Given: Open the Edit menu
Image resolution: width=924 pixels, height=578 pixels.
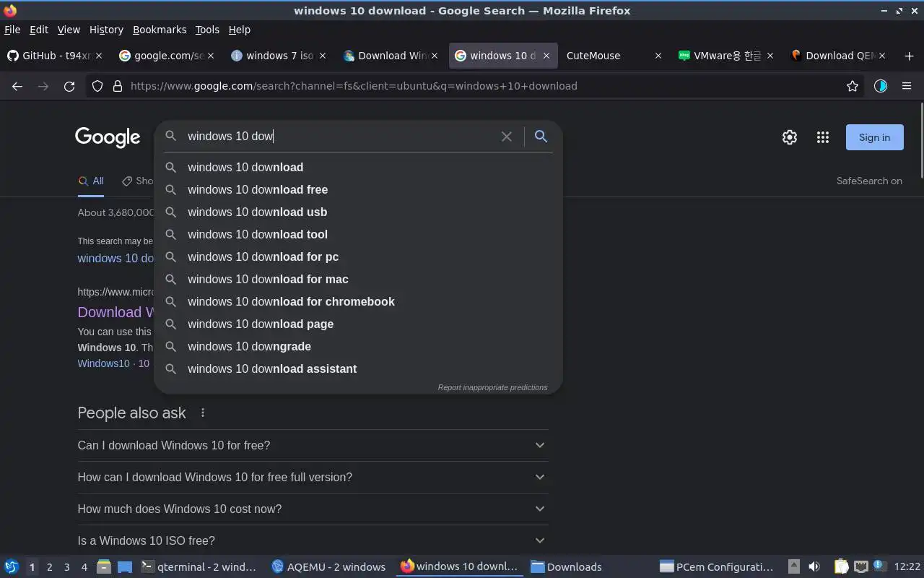Looking at the screenshot, I should coord(39,30).
